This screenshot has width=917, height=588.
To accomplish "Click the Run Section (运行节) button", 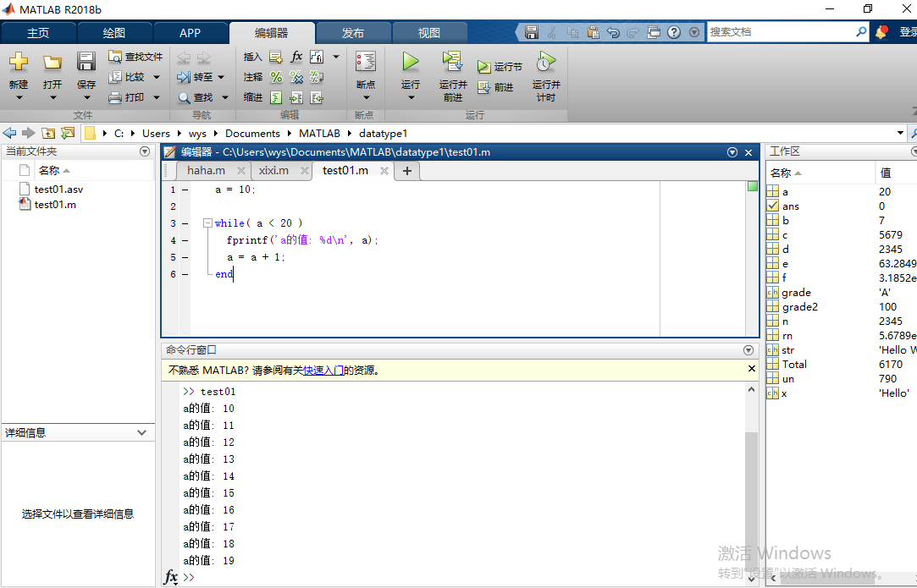I will coord(500,67).
